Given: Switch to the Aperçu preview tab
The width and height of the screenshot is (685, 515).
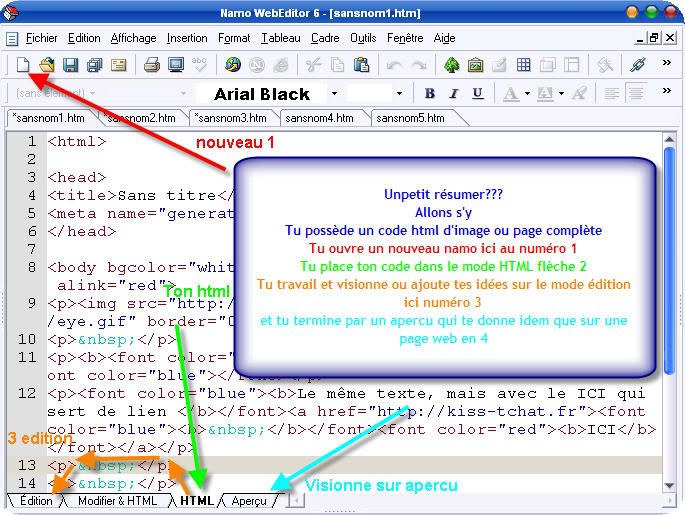Looking at the screenshot, I should tap(249, 501).
